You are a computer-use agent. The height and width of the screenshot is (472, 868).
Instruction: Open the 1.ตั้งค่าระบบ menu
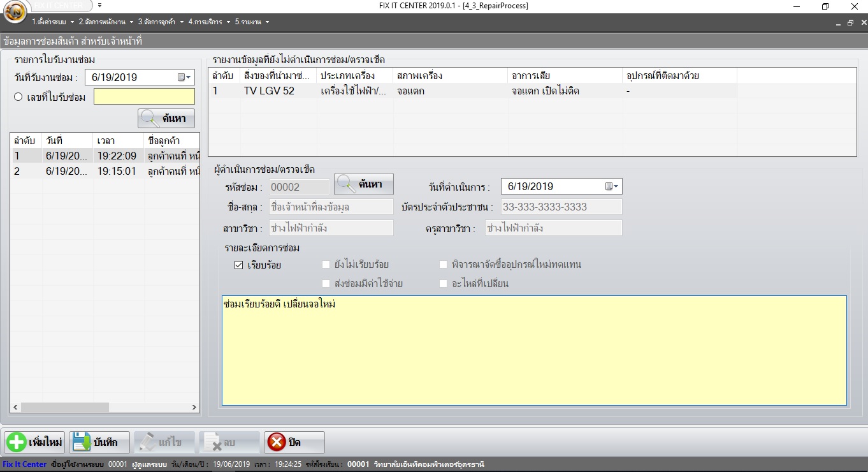48,21
